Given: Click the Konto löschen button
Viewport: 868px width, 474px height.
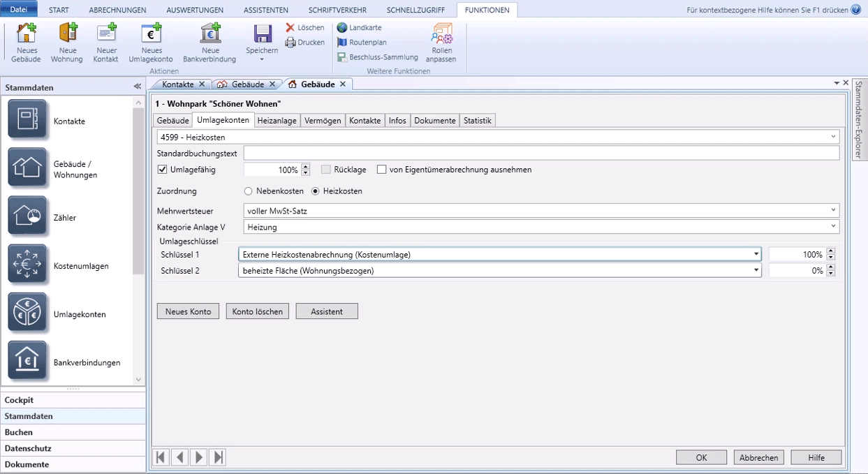Looking at the screenshot, I should pyautogui.click(x=258, y=311).
